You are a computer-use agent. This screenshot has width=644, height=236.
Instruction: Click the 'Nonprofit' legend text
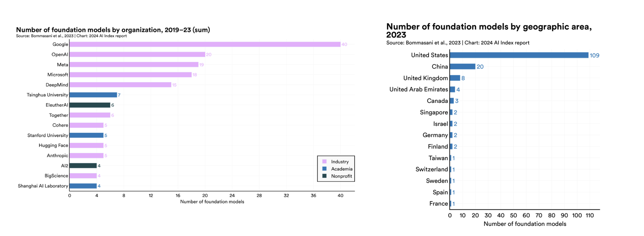click(x=341, y=176)
